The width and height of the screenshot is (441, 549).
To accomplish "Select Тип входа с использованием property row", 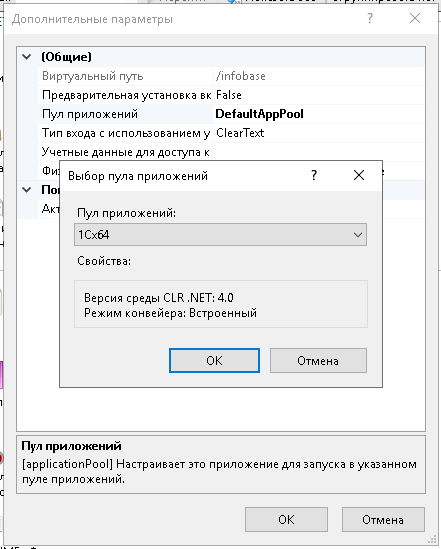I will point(231,133).
